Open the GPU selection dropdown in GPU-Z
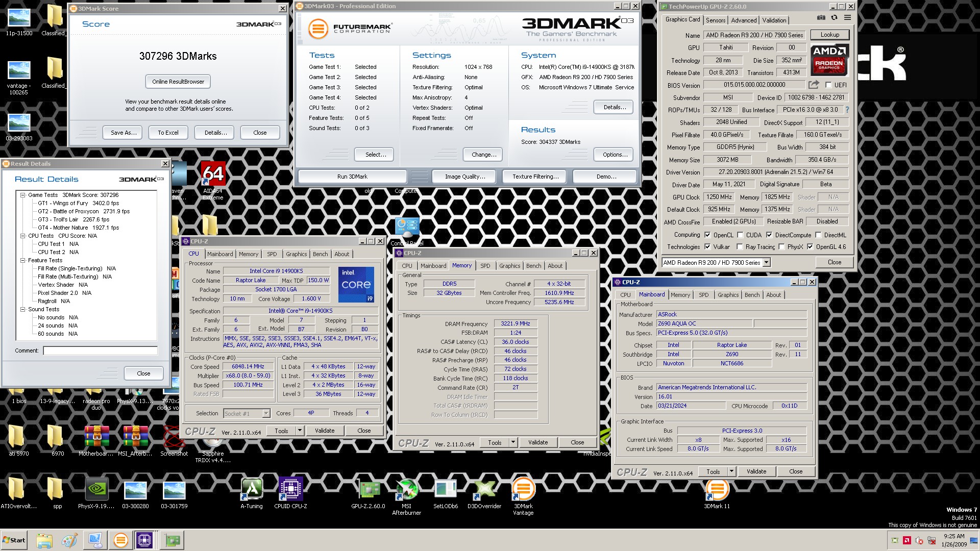980x551 pixels. coord(766,263)
